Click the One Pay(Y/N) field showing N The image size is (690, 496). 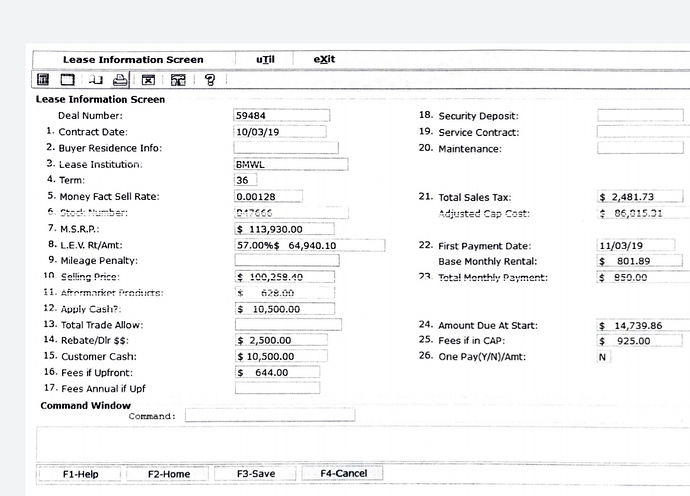tap(604, 357)
